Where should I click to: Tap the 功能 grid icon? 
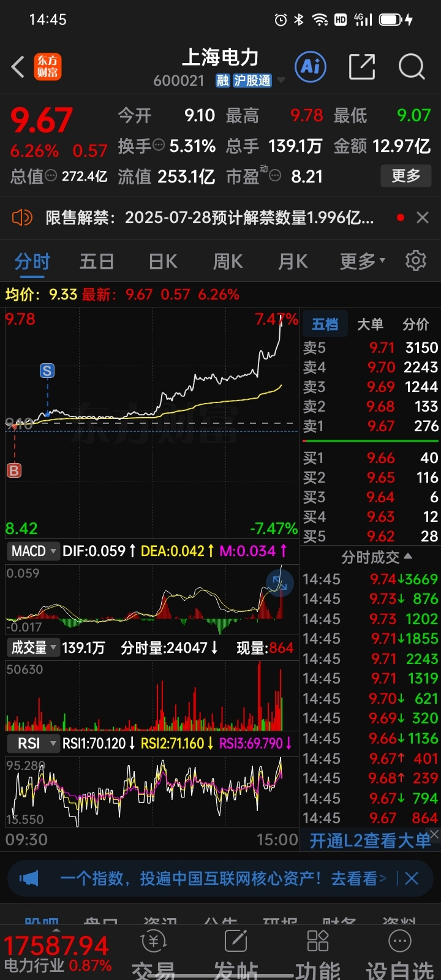click(318, 941)
